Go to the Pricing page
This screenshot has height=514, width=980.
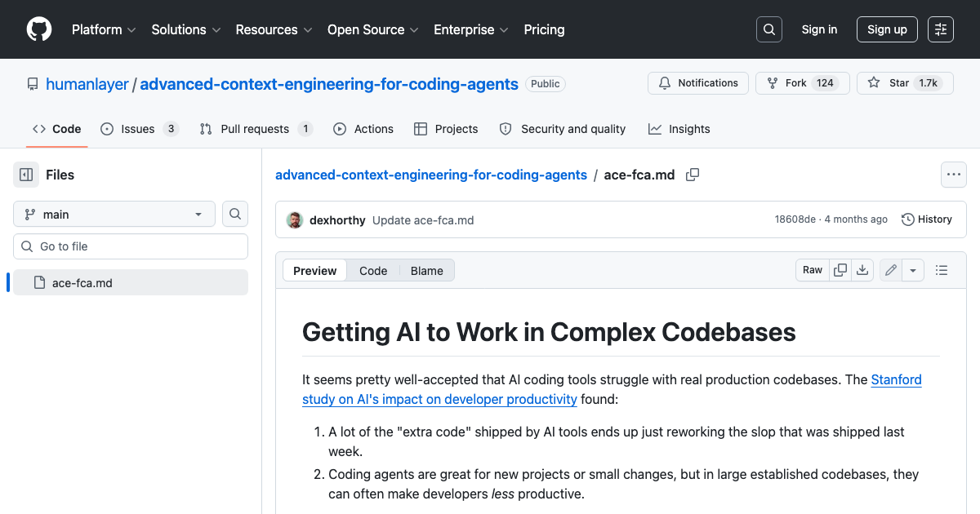click(544, 29)
